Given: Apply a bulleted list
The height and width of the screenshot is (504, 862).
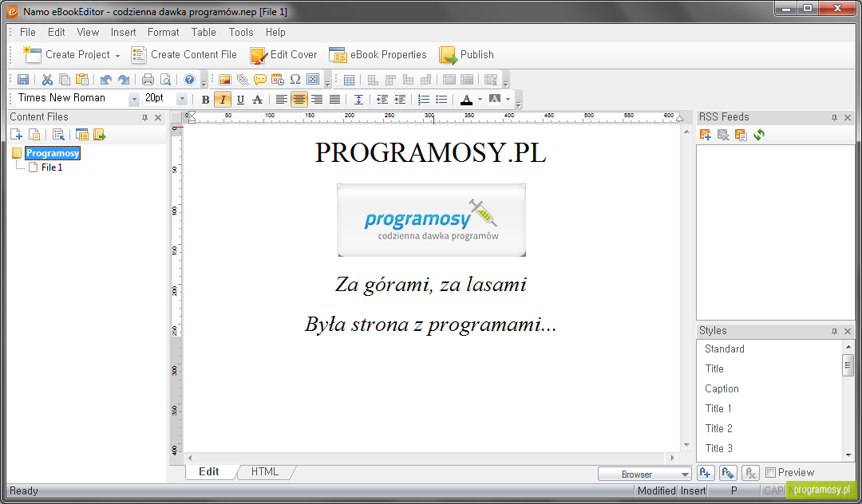Looking at the screenshot, I should (x=441, y=100).
